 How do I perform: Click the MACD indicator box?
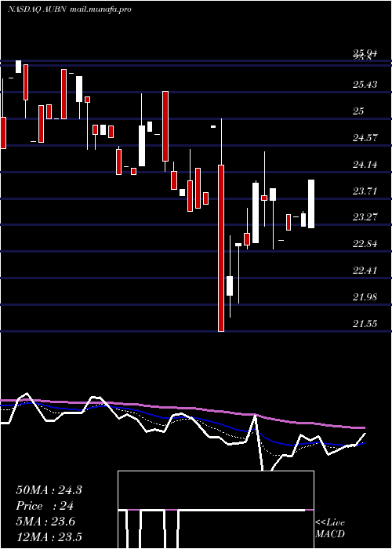(216, 510)
